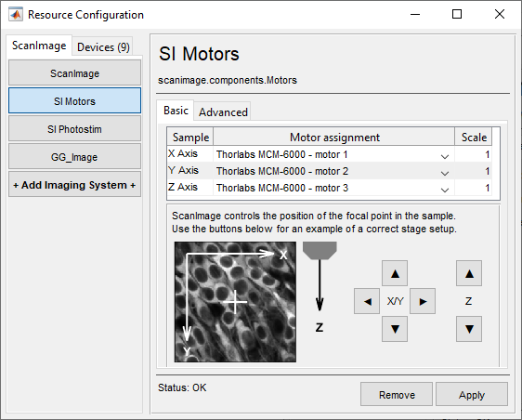The width and height of the screenshot is (522, 420).
Task: Click the Y Axis row label
Action: pos(183,170)
